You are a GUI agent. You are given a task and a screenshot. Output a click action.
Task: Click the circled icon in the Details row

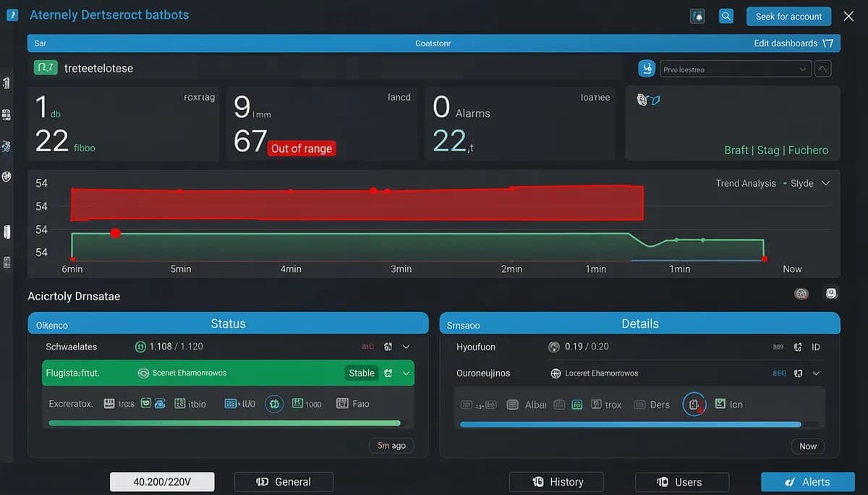694,405
